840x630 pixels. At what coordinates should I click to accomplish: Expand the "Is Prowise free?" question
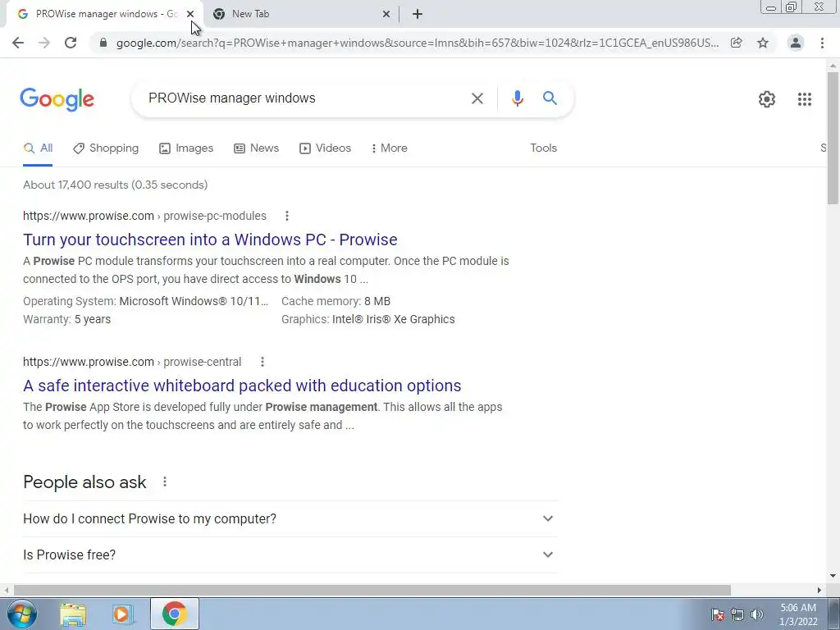tap(290, 555)
